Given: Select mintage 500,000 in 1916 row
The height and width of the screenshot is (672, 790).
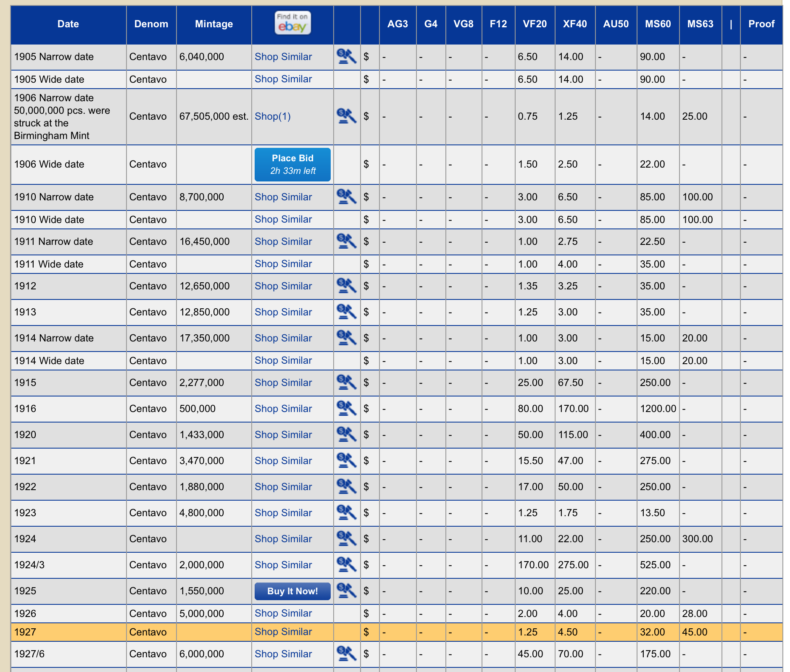Looking at the screenshot, I should pos(197,409).
